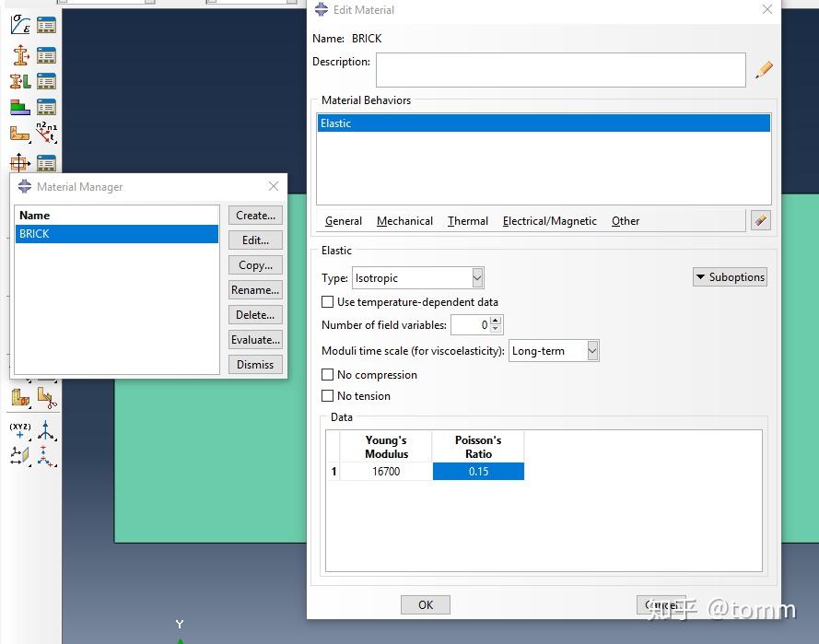Open the Section Manager icon
The width and height of the screenshot is (819, 644).
(x=46, y=54)
